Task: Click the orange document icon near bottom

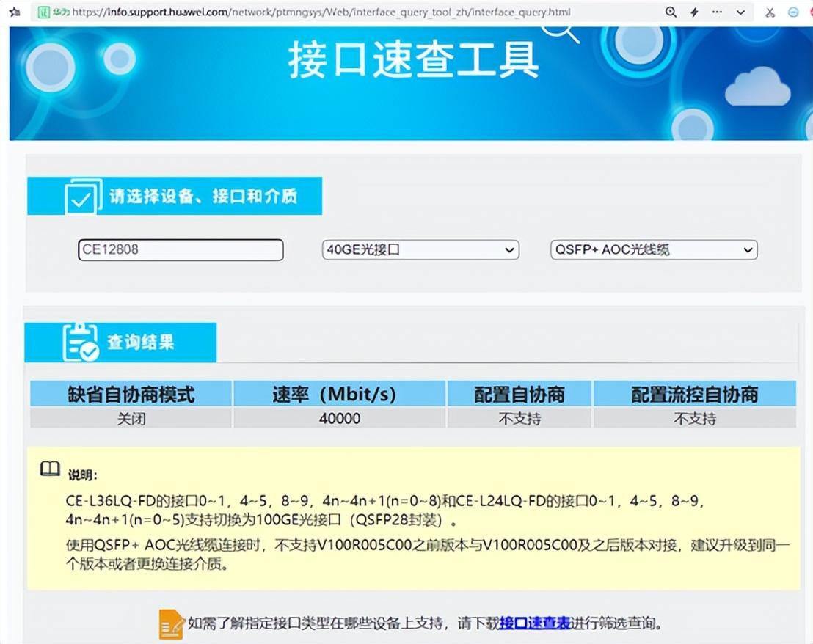Action: (x=172, y=623)
